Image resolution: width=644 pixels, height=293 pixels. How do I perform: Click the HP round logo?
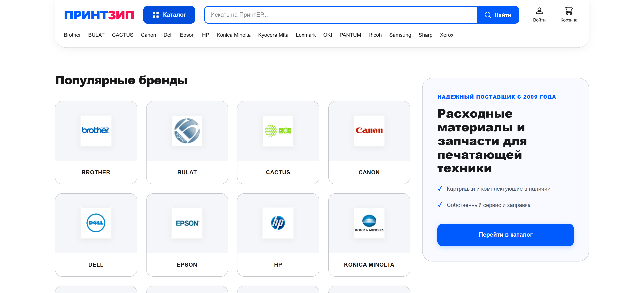(278, 223)
